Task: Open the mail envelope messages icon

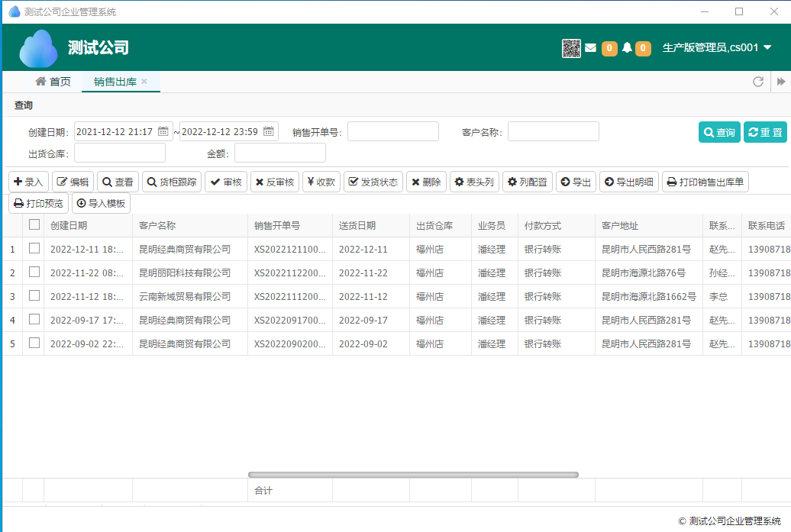Action: click(591, 48)
